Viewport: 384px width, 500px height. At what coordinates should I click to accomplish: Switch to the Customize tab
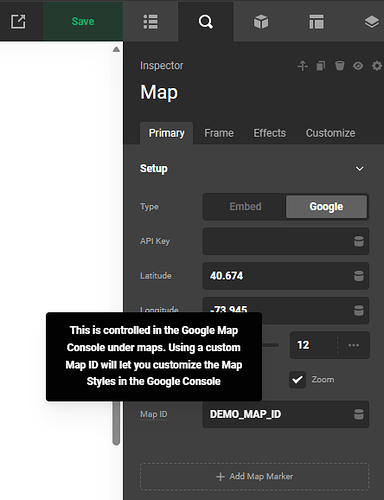click(x=330, y=133)
